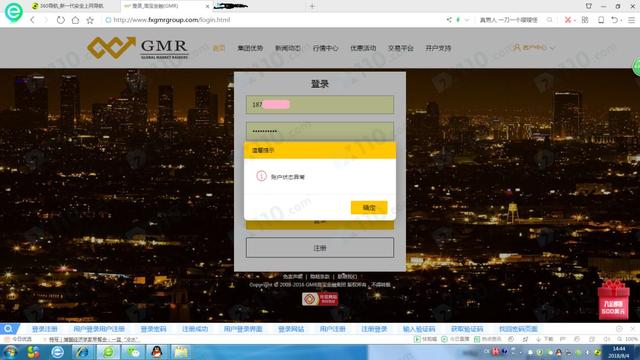Open the 联系我们 footer link
The height and width of the screenshot is (360, 640).
click(347, 276)
